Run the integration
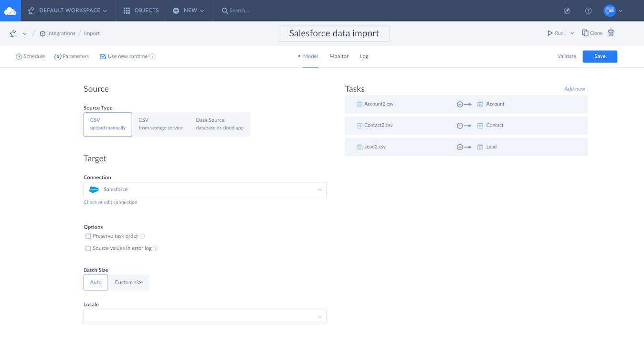 555,33
